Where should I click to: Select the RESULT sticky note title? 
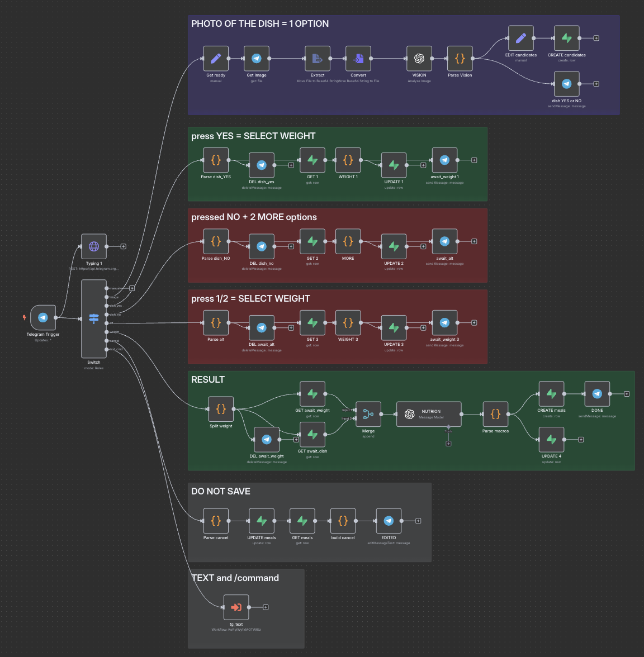point(208,380)
